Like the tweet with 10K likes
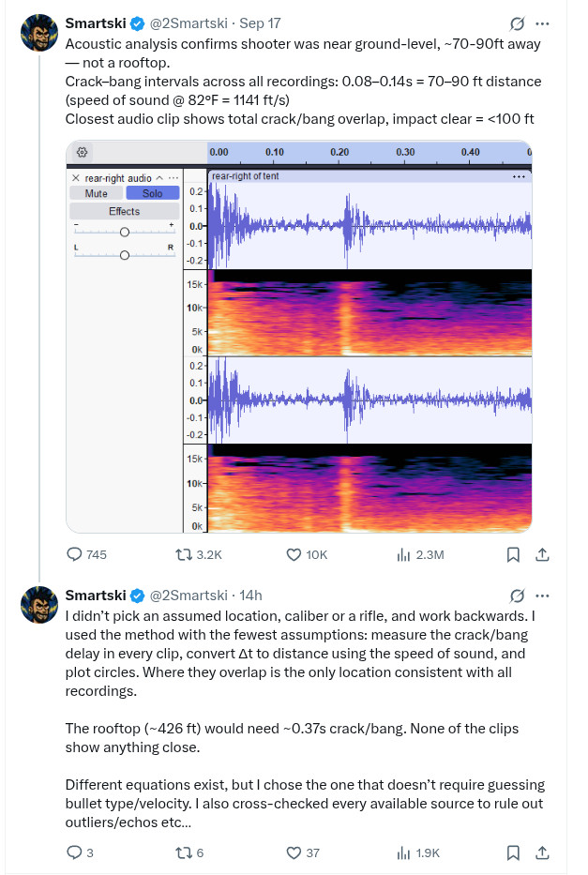Viewport: 588px width, 875px height. pos(293,554)
